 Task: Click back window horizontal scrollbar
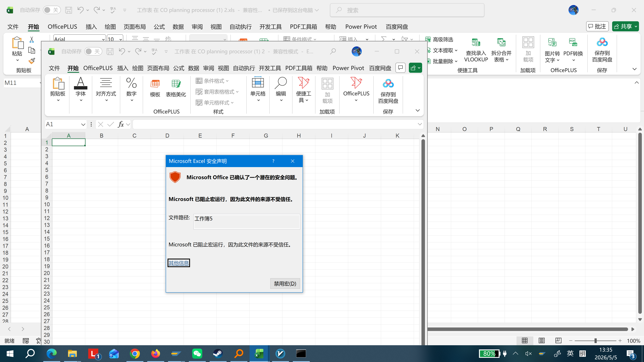click(527, 329)
